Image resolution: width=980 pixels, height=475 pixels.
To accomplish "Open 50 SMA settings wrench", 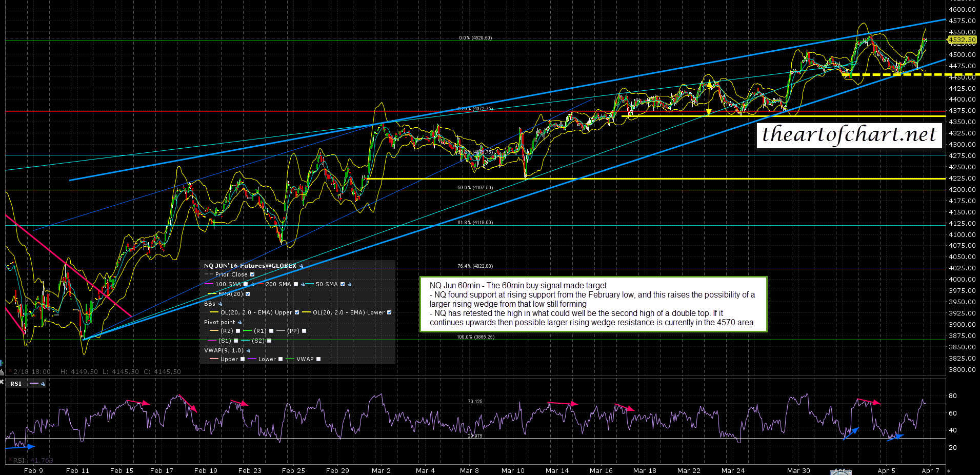I will 350,284.
